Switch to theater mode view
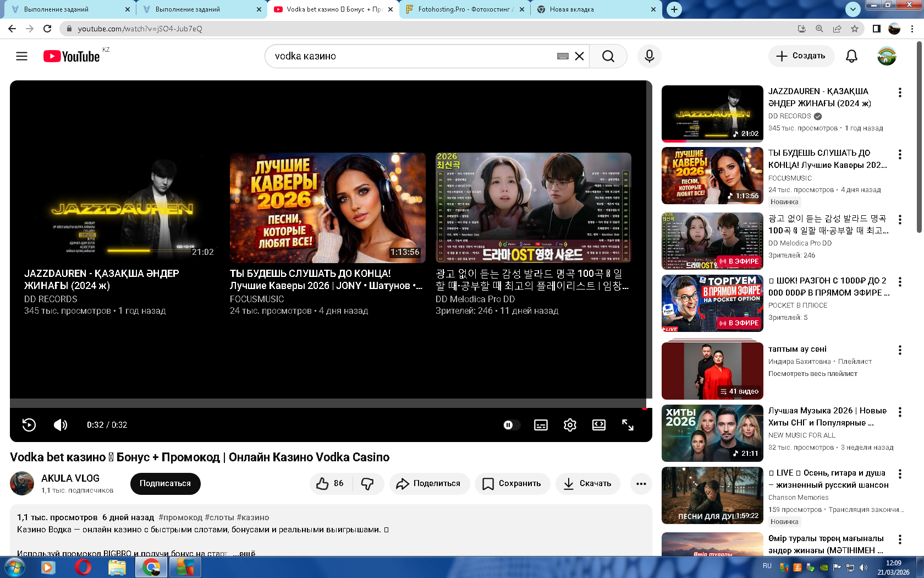The width and height of the screenshot is (924, 578). (598, 425)
